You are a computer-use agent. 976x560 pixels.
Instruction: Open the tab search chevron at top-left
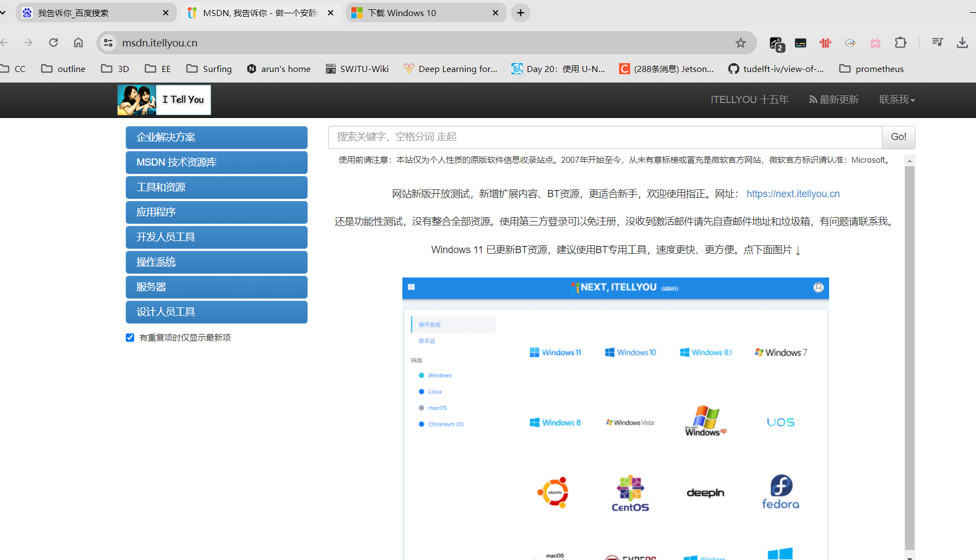click(x=3, y=12)
